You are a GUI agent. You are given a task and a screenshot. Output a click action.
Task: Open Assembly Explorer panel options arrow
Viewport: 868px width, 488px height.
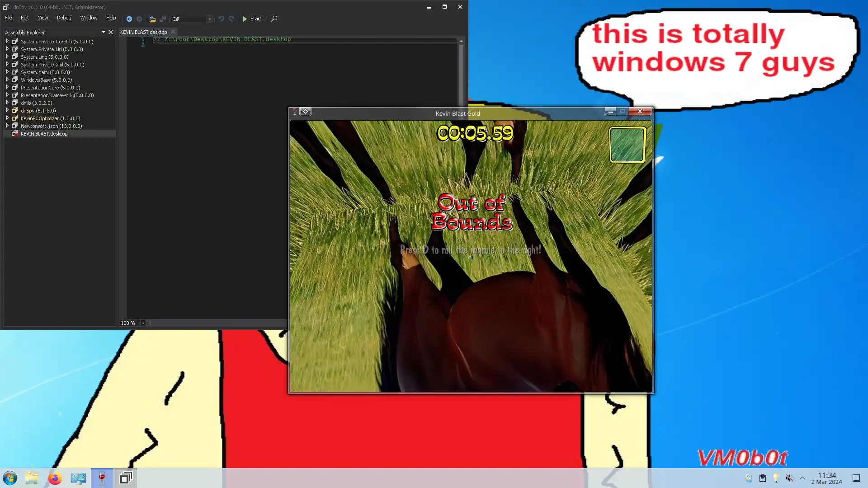coord(104,32)
